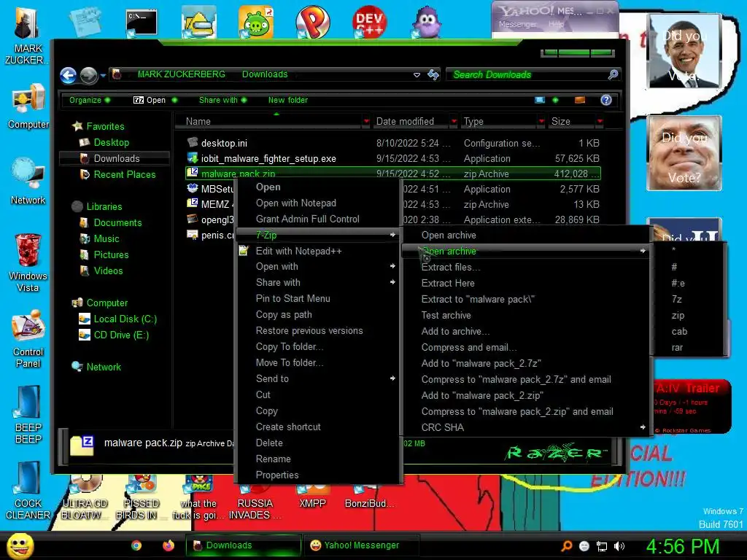The image size is (747, 560).
Task: Choose Delete in context menu
Action: [318, 443]
